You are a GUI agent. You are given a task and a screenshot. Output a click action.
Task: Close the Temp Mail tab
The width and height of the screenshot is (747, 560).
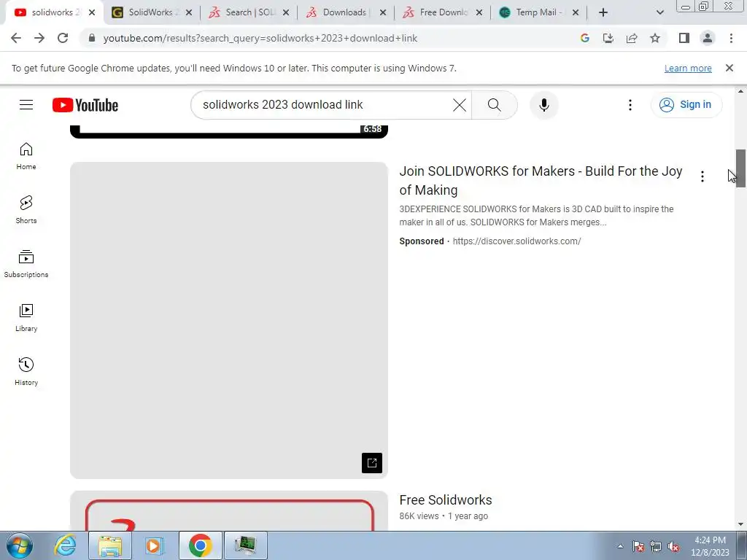click(x=576, y=12)
